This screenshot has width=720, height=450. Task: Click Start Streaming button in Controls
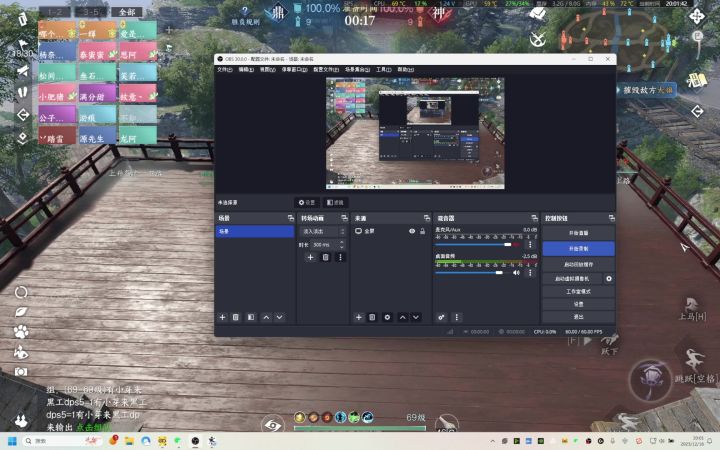pos(578,233)
